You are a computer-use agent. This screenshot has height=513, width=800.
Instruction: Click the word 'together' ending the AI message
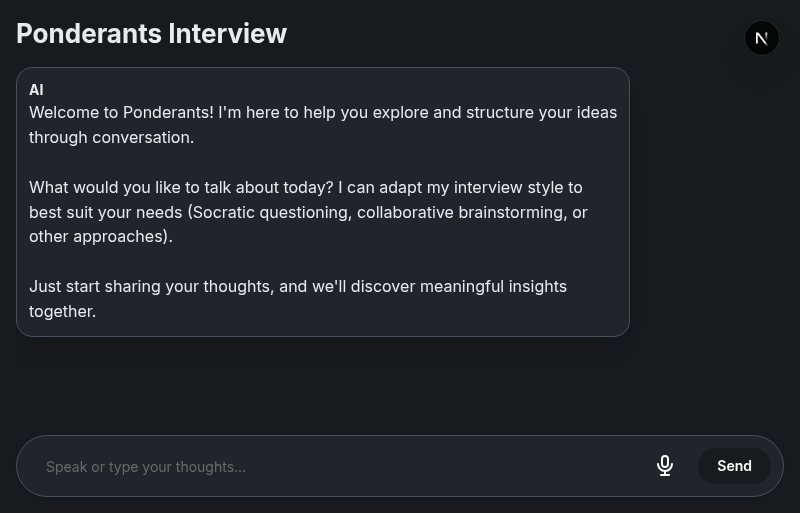60,311
